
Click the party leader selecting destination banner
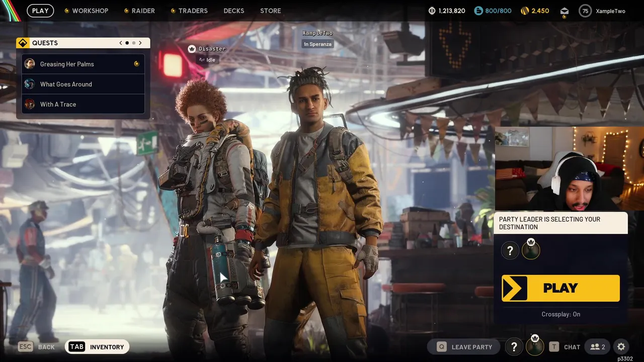coord(560,223)
